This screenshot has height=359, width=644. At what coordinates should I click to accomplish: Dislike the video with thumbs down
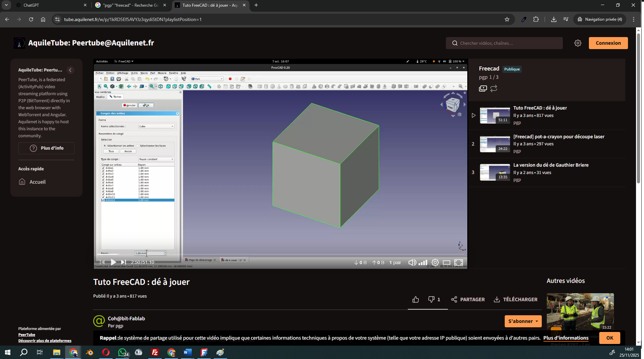[431, 299]
